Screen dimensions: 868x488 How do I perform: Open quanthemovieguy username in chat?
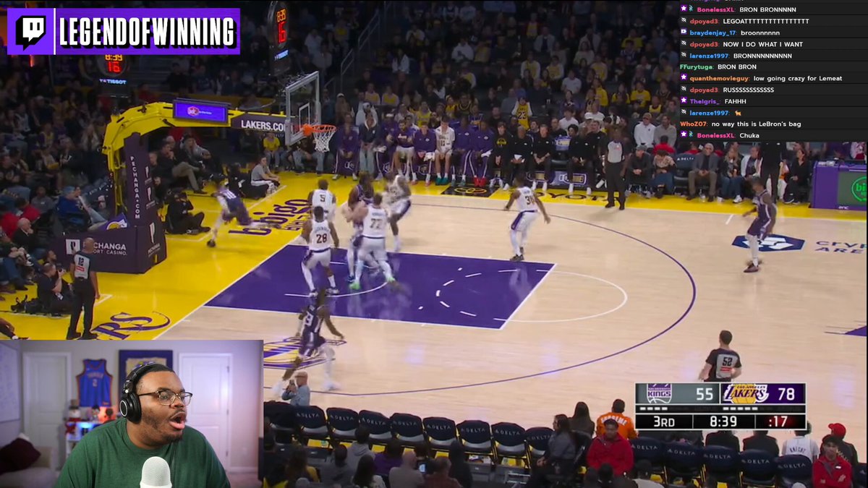tap(720, 78)
